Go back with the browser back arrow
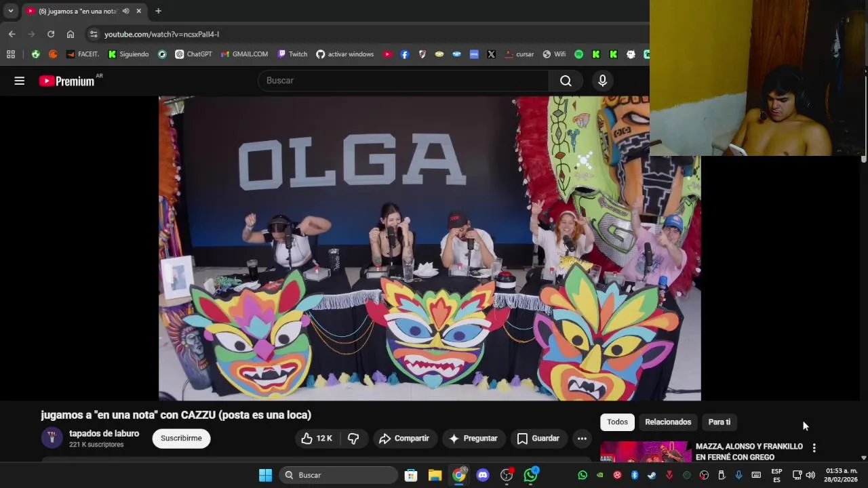This screenshot has height=488, width=868. tap(12, 34)
